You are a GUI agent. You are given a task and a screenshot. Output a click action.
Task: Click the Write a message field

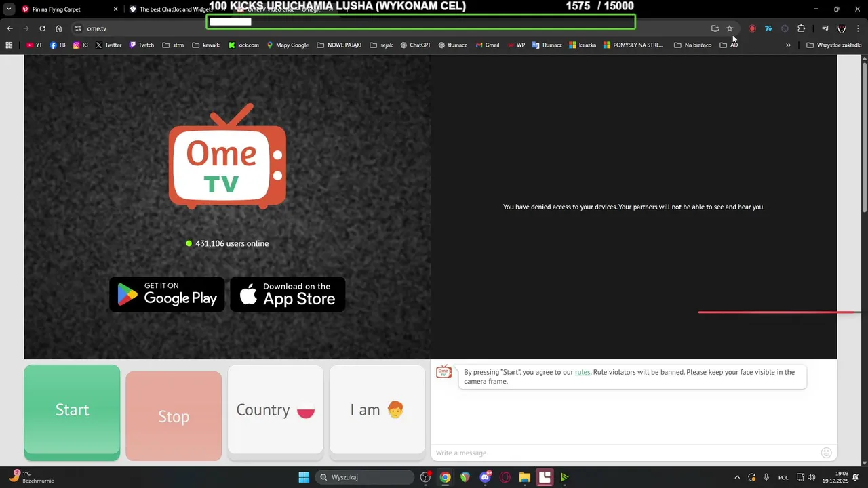click(x=624, y=453)
